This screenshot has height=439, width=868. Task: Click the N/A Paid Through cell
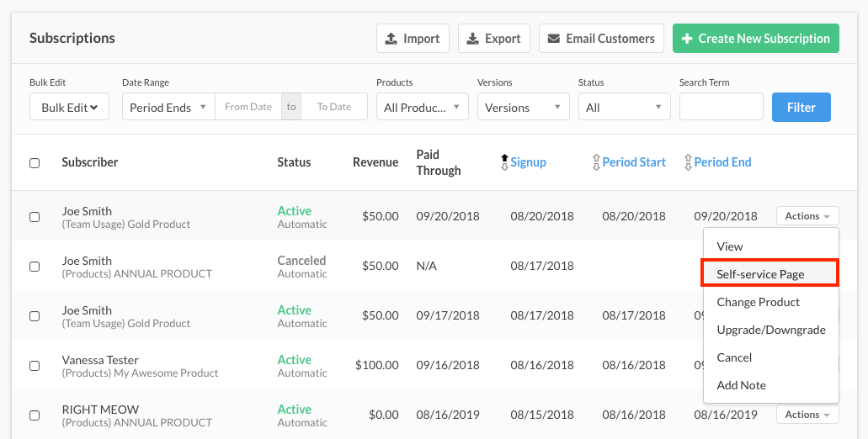click(426, 266)
